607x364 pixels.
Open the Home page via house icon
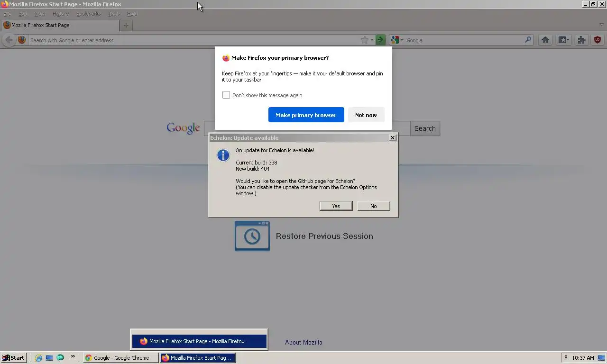pos(545,40)
